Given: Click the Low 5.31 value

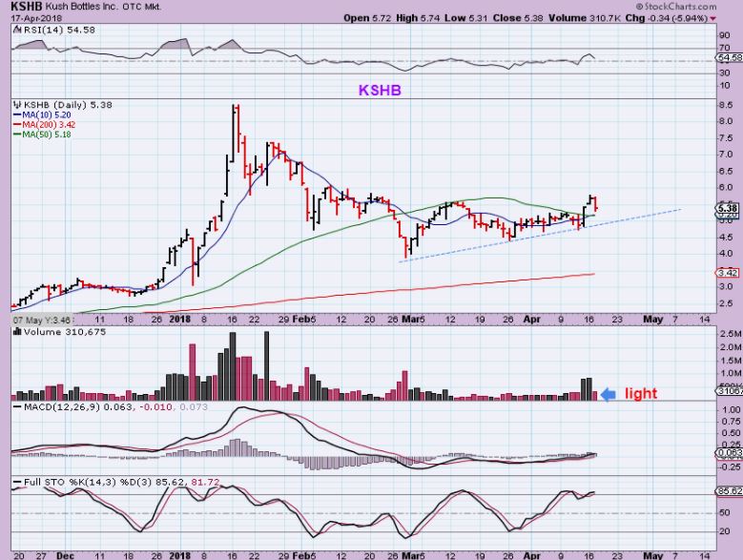Looking at the screenshot, I should (466, 18).
